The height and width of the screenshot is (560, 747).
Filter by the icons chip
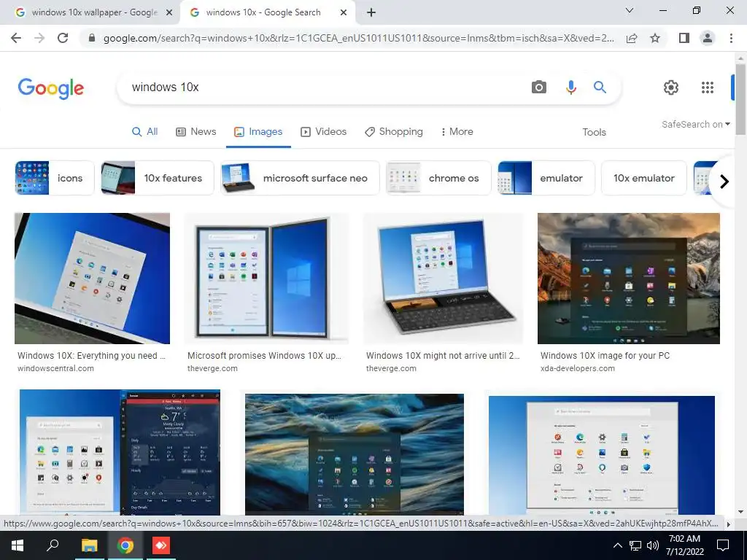pos(54,178)
